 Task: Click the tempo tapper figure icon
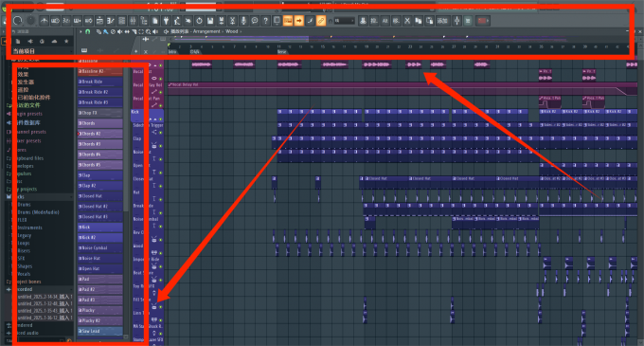(x=176, y=21)
